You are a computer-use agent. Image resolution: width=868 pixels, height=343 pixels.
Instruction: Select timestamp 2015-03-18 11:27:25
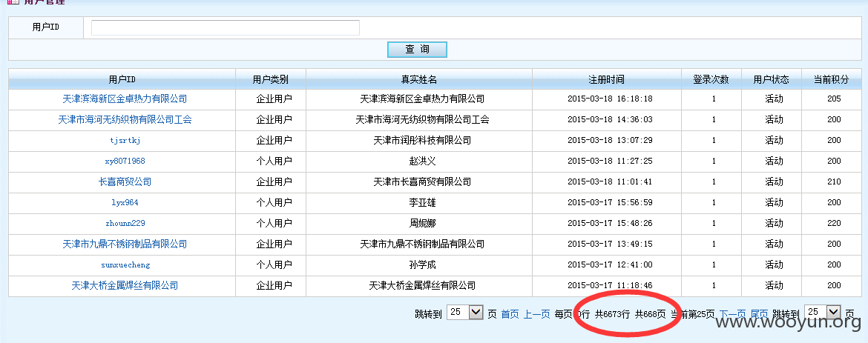[610, 161]
